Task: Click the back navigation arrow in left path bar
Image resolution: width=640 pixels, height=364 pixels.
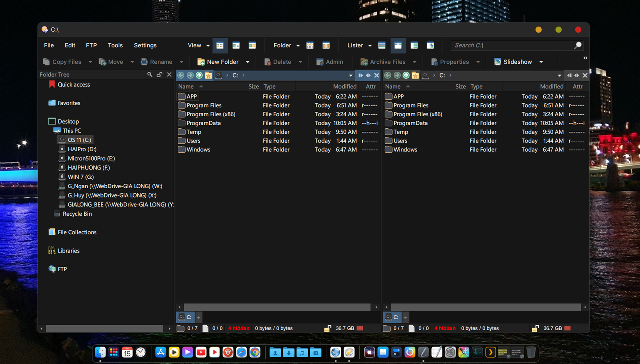Action: [x=181, y=75]
